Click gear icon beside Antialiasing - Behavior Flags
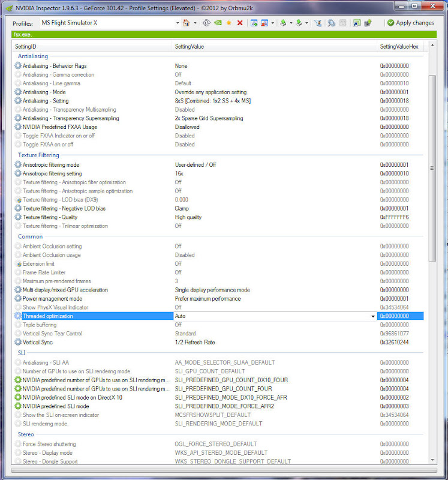This screenshot has height=480, width=448. tap(18, 65)
